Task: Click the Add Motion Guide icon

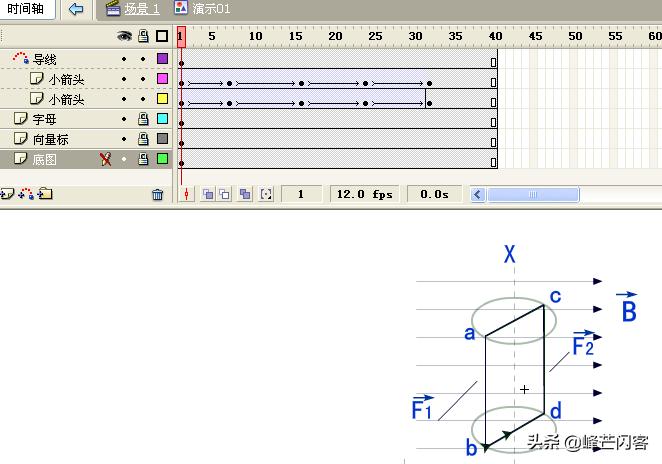Action: [x=26, y=194]
